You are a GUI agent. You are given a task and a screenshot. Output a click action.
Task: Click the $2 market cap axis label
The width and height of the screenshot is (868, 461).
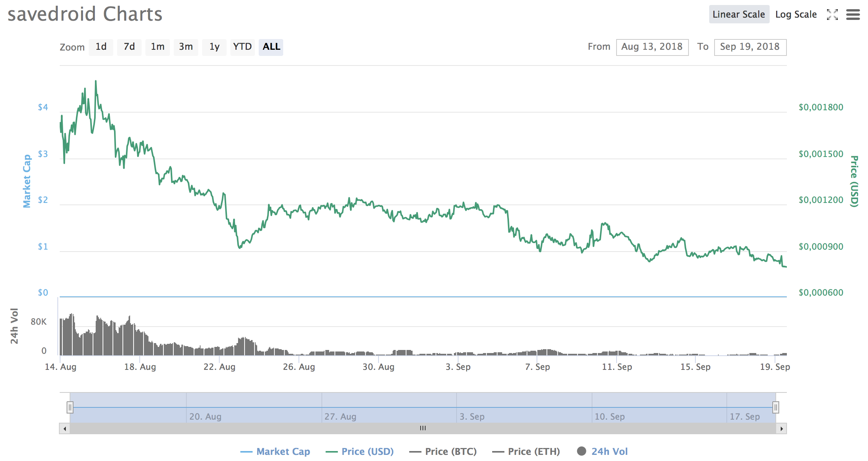pyautogui.click(x=43, y=200)
